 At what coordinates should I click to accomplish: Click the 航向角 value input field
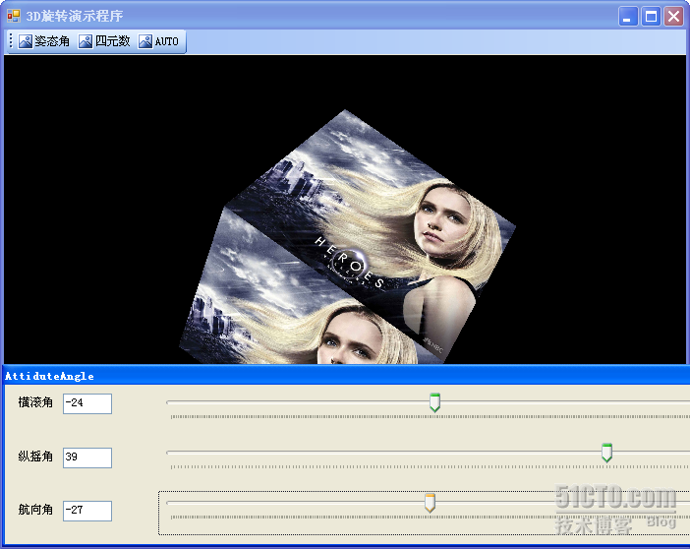87,511
